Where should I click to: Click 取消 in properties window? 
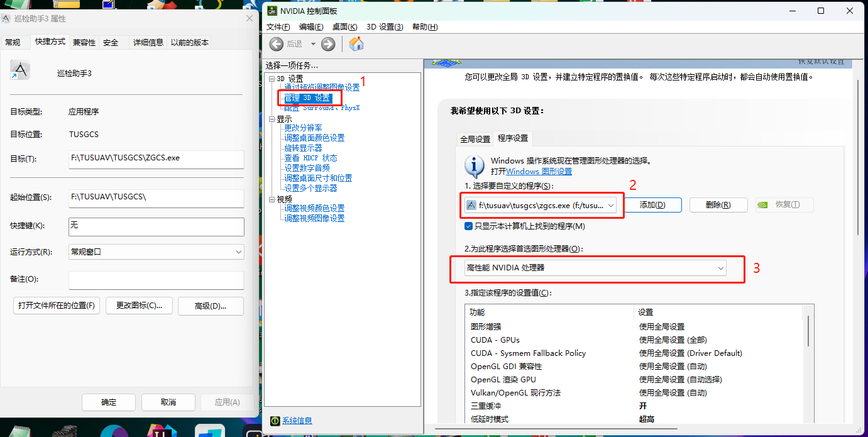168,402
